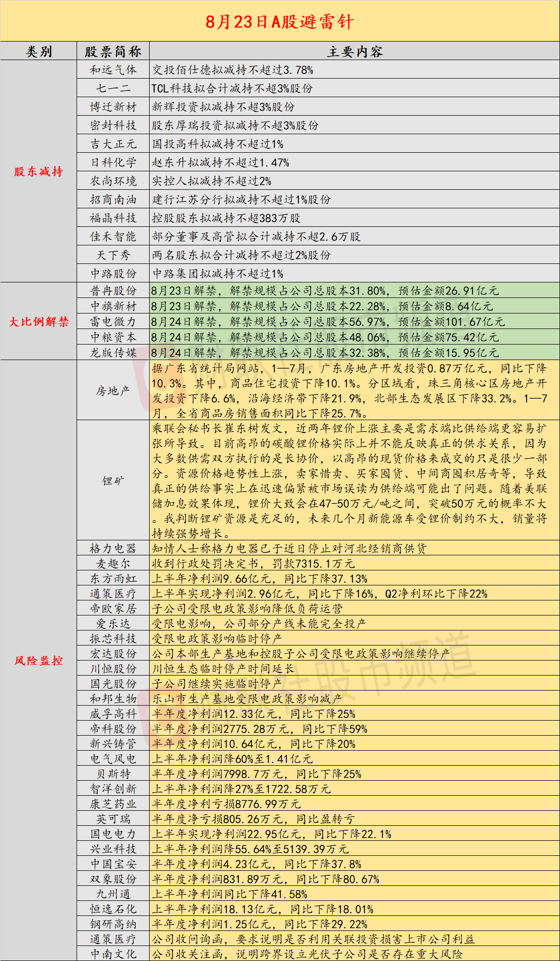This screenshot has width=560, height=961.
Task: Select stock name 格力电器
Action: 113,549
